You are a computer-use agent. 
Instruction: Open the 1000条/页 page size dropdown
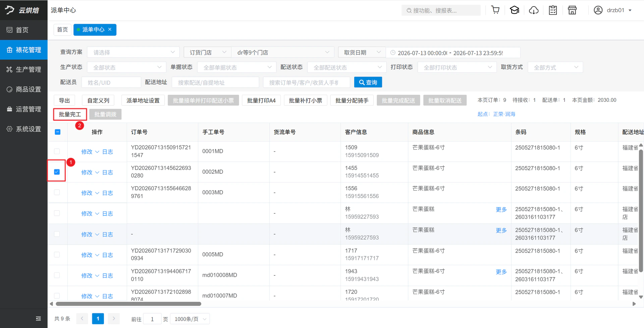(x=190, y=319)
